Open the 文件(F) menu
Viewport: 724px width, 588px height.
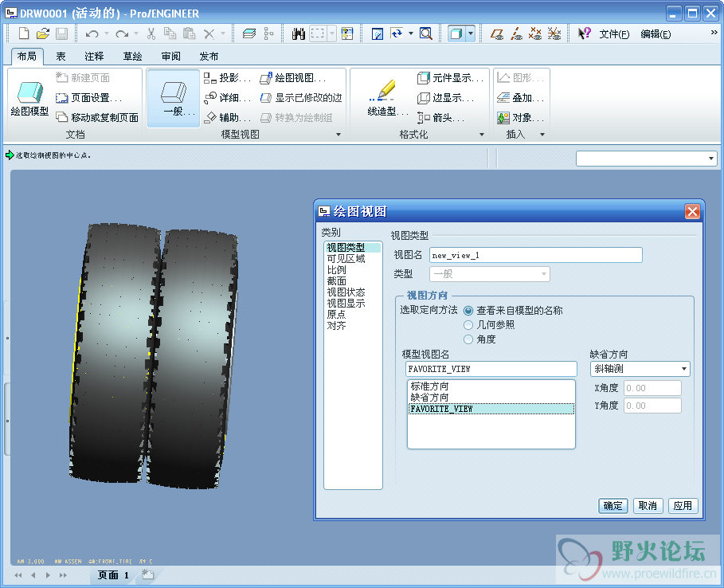coord(614,34)
